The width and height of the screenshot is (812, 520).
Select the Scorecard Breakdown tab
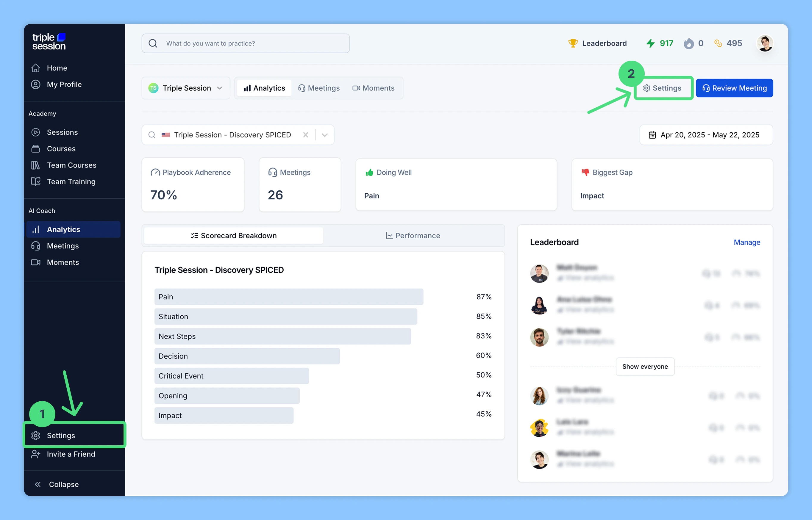coord(233,236)
